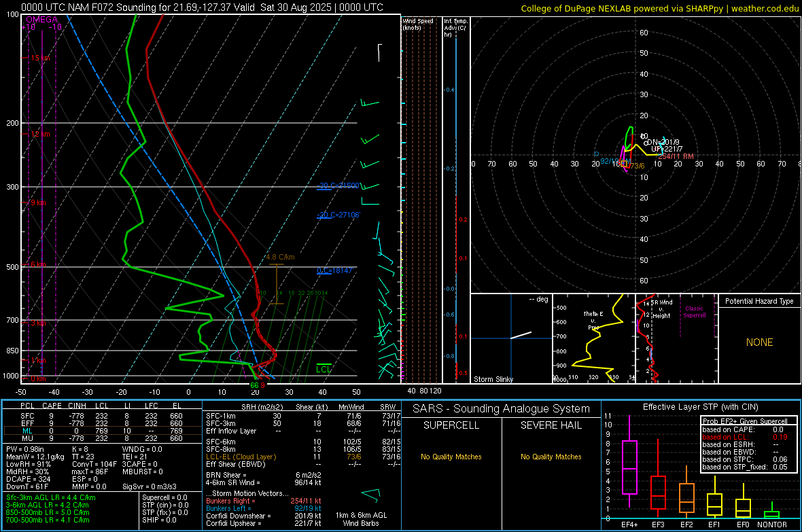The image size is (802, 532).
Task: Click the 12 km height marker
Action: [x=40, y=134]
